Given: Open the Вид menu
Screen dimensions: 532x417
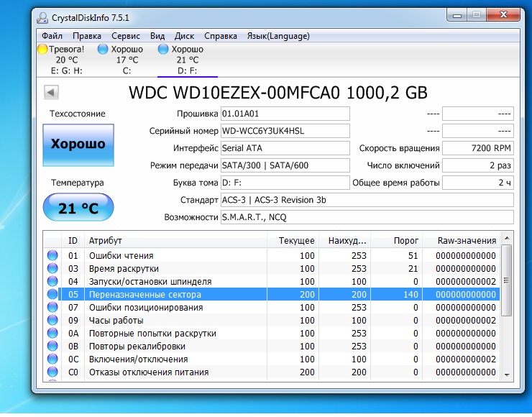Looking at the screenshot, I should click(157, 36).
